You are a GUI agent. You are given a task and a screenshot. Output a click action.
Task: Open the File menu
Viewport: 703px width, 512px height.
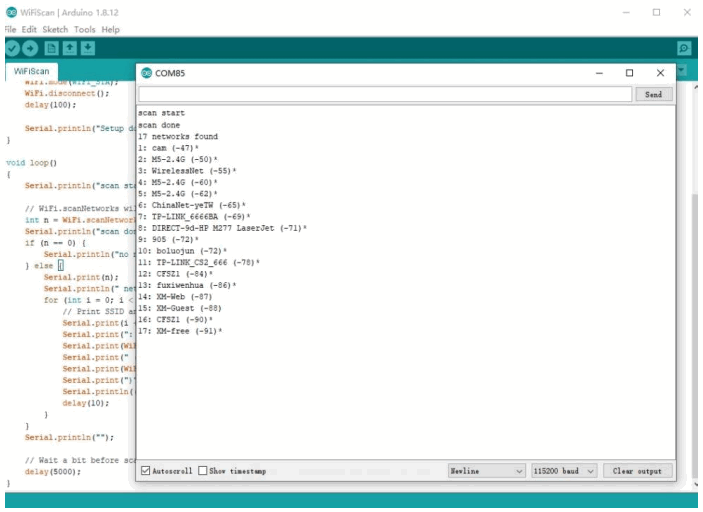(x=11, y=30)
